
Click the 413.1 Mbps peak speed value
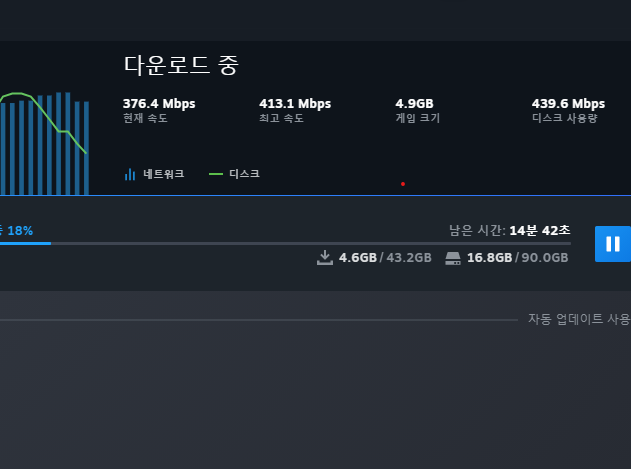[x=295, y=103]
